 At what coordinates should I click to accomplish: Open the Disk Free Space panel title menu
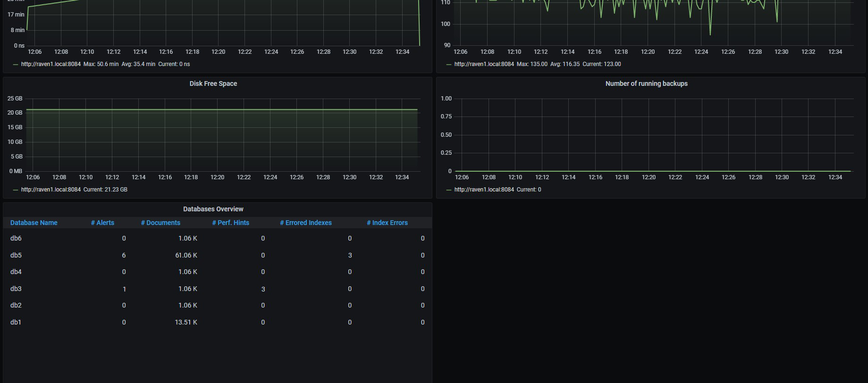213,83
